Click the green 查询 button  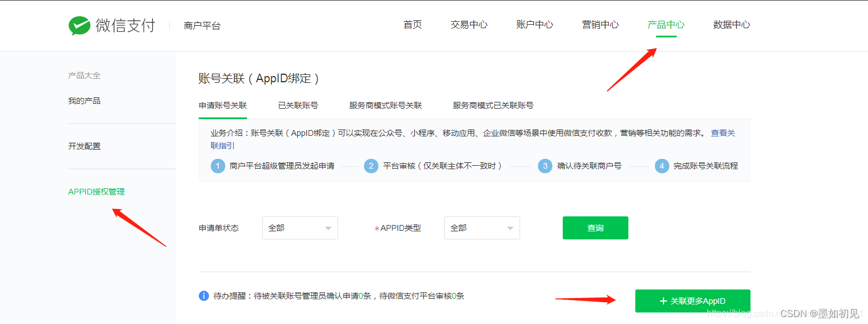coord(596,228)
